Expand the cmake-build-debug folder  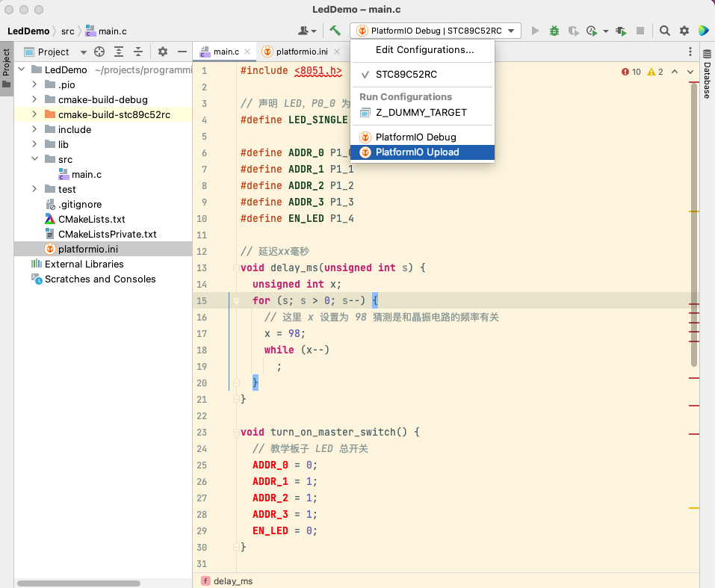pos(34,99)
